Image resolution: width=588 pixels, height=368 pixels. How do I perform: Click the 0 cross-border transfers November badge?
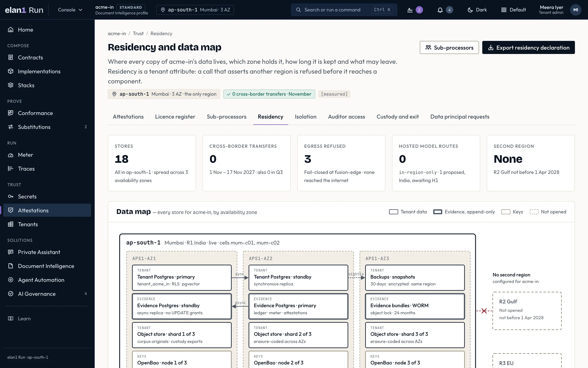[x=269, y=94]
